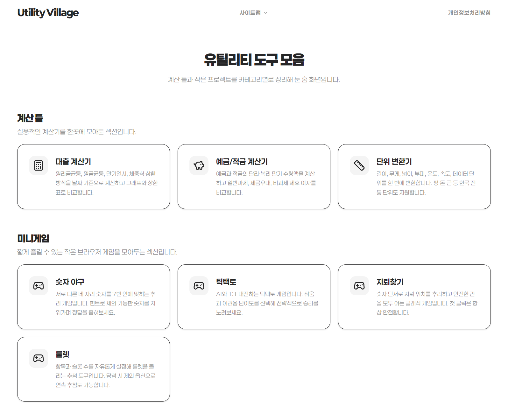Open the 예금/적금 계산기 title
The height and width of the screenshot is (420, 515).
click(242, 162)
